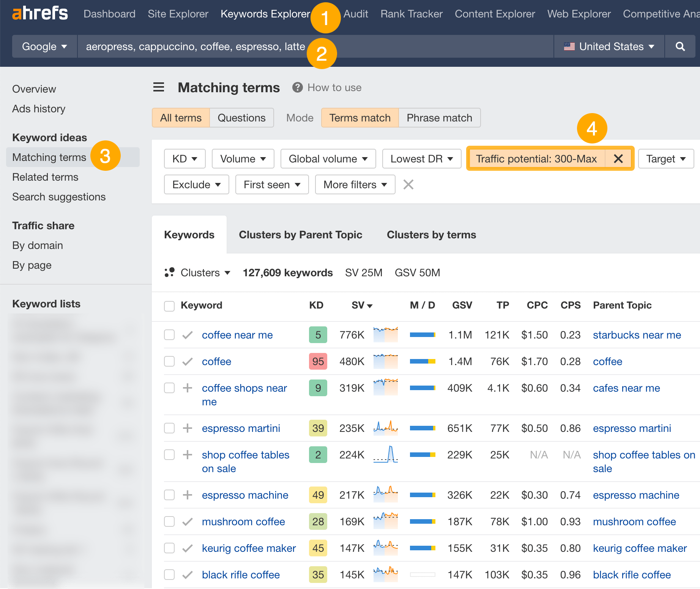700x589 pixels.
Task: Check the select-all checkbox in the table header
Action: (x=169, y=306)
